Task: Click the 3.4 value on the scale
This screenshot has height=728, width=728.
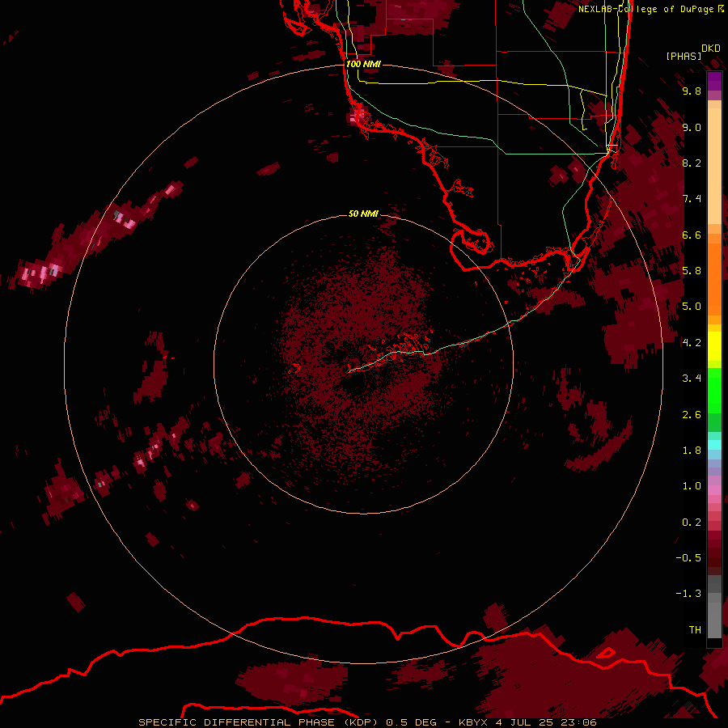Action: pyautogui.click(x=692, y=379)
